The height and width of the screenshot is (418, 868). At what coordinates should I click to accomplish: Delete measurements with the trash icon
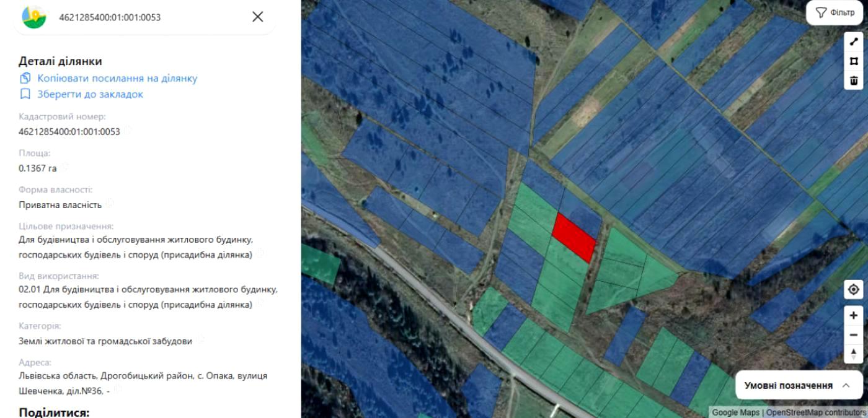point(854,81)
